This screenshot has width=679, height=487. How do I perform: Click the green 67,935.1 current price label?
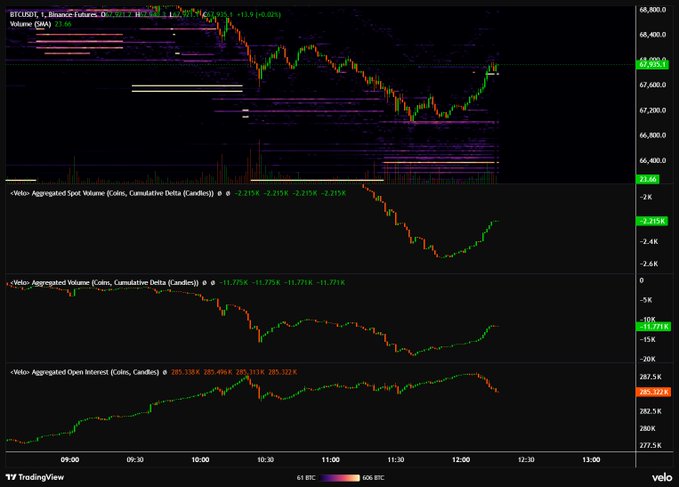click(x=653, y=65)
